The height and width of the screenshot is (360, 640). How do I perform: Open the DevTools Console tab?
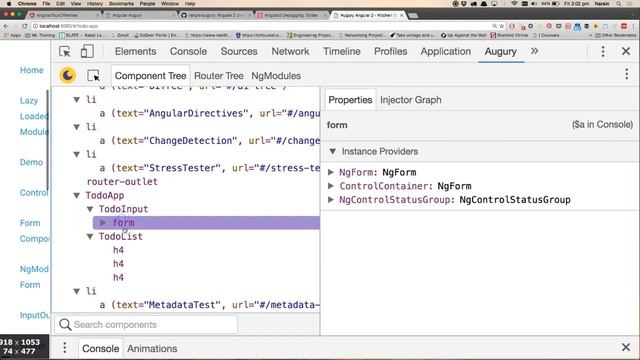(x=188, y=51)
